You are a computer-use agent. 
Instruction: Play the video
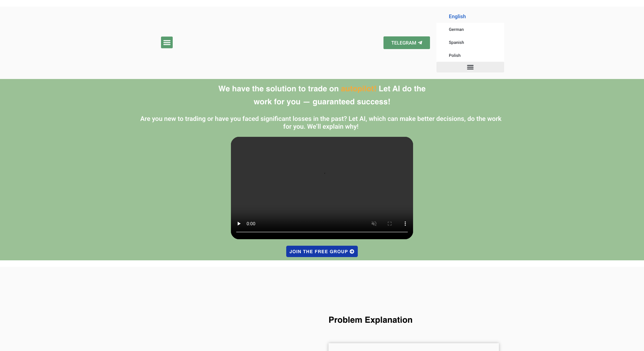pyautogui.click(x=239, y=224)
